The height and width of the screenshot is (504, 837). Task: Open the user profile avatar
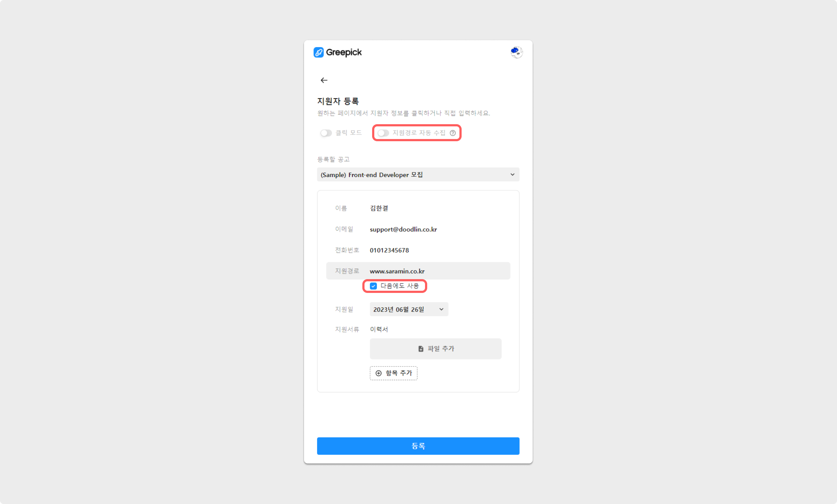516,52
